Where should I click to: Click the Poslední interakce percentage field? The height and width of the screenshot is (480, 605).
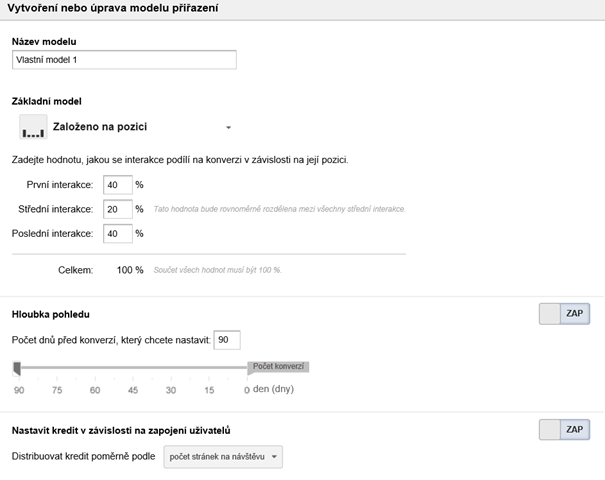click(x=117, y=233)
